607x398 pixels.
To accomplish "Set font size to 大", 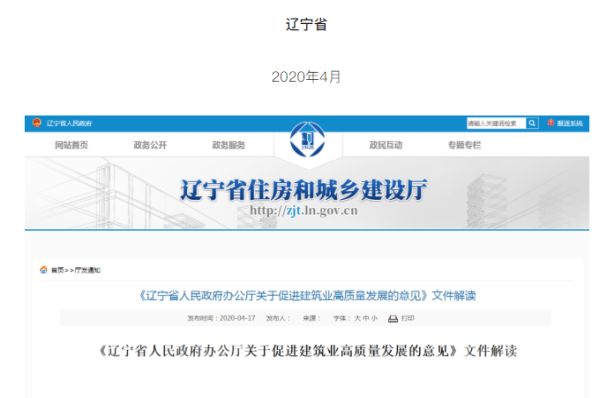I will [357, 318].
